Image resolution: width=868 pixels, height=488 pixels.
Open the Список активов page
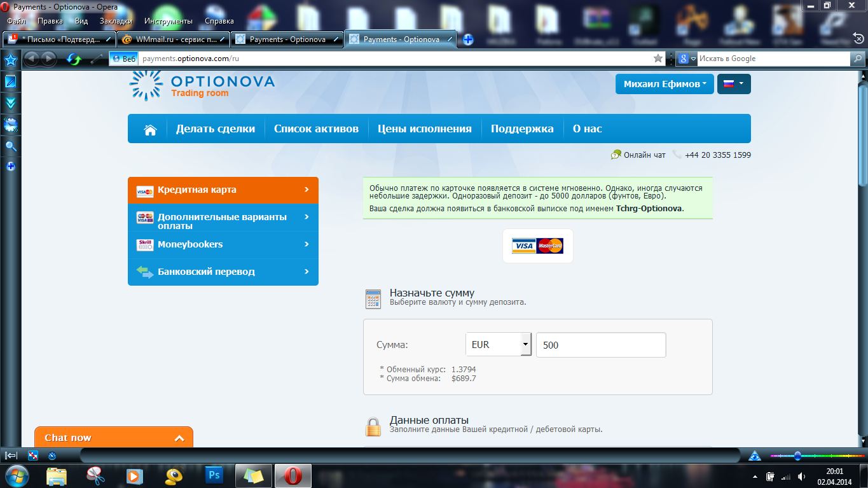point(316,129)
